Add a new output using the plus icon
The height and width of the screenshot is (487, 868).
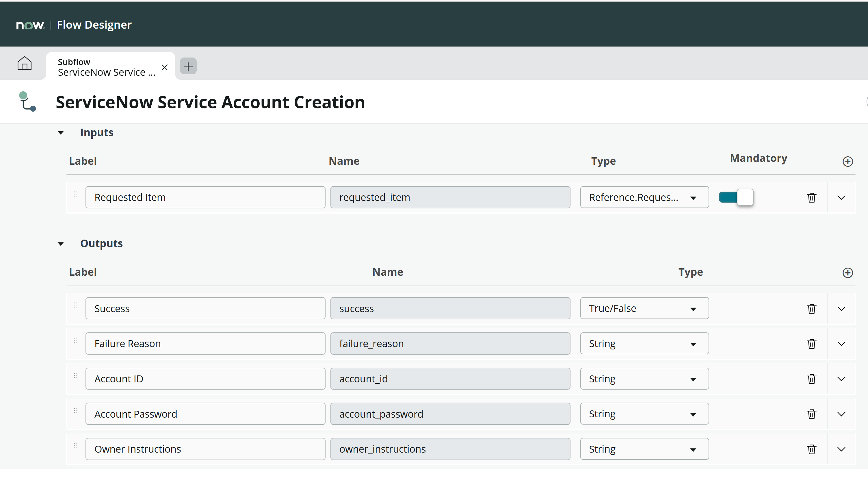(x=848, y=273)
